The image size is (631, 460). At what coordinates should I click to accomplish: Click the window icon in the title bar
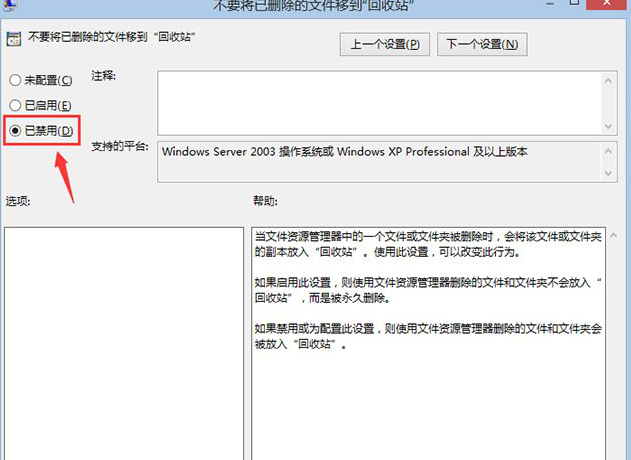click(10, 5)
